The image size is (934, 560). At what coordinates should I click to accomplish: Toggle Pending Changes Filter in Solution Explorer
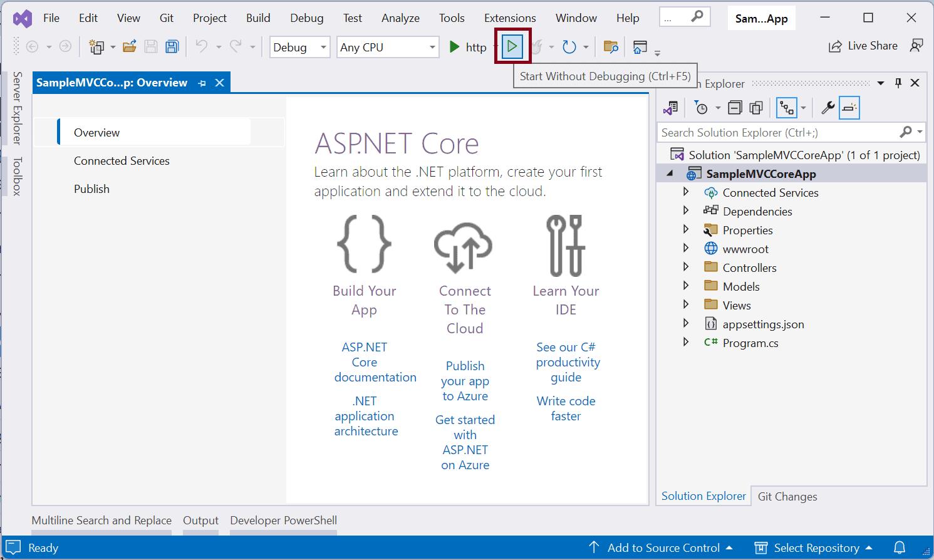[x=702, y=107]
